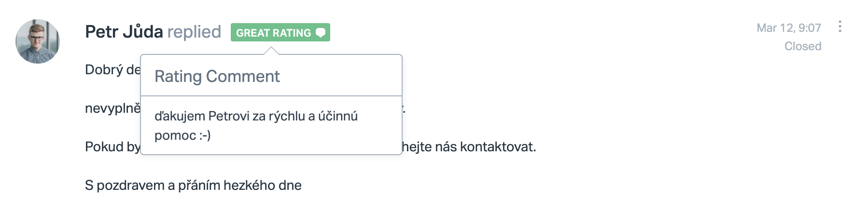The image size is (868, 212).
Task: Select the Petr Jůda author name
Action: click(124, 32)
